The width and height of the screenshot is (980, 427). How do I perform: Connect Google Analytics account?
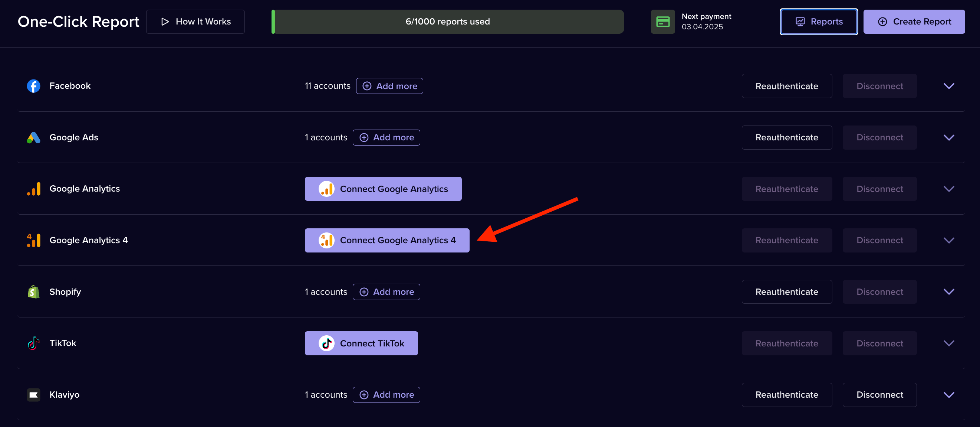coord(383,189)
